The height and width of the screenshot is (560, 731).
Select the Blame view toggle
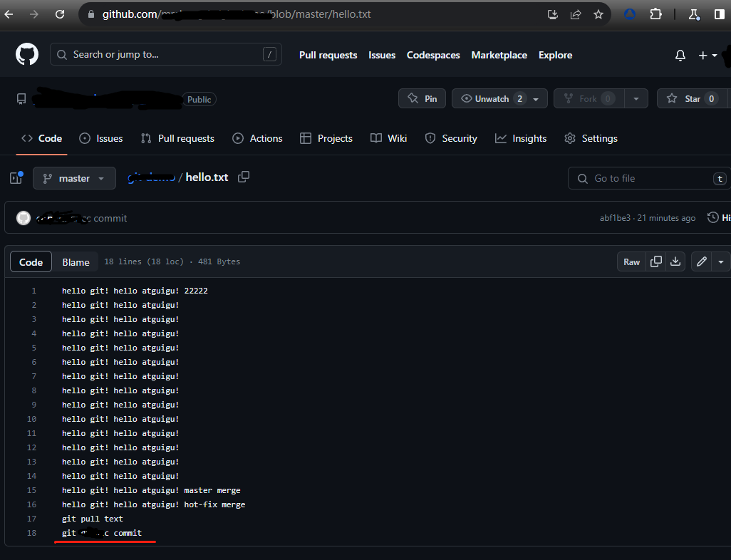pos(76,262)
